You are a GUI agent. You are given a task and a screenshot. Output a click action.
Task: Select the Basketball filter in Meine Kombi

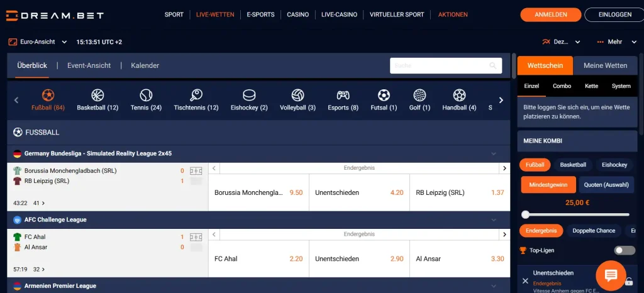click(573, 165)
